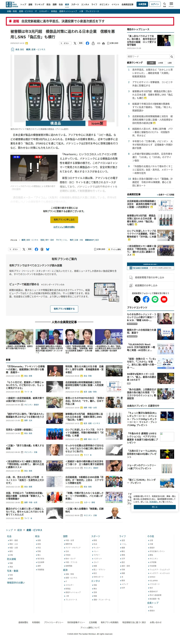Click Facebook icon in bottom share bar
Viewport: 180px width, 644px height.
36,249
